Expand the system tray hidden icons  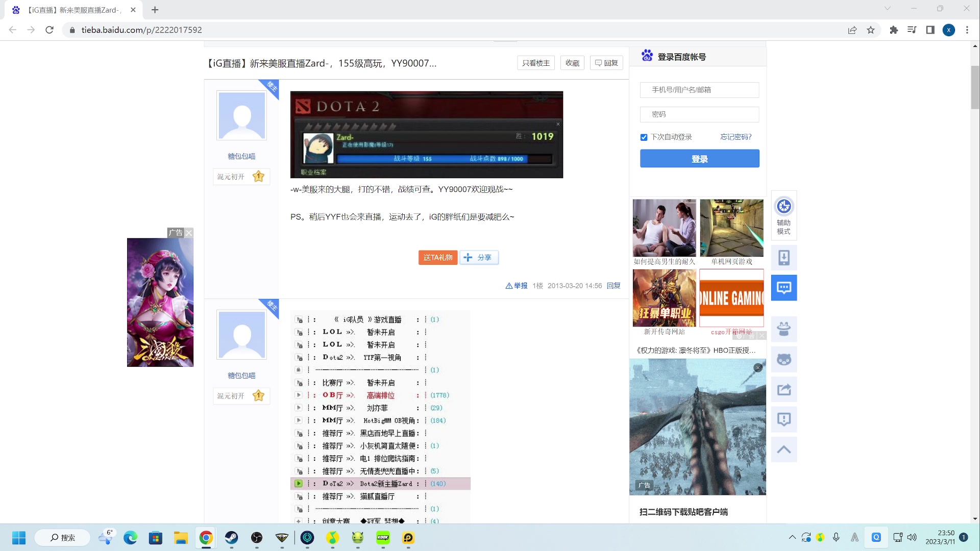[792, 537]
